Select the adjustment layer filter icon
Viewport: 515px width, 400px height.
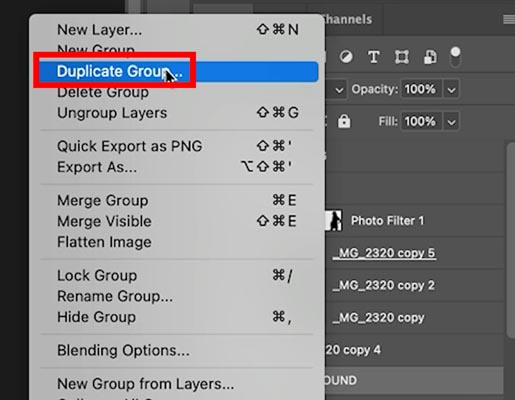coord(346,57)
